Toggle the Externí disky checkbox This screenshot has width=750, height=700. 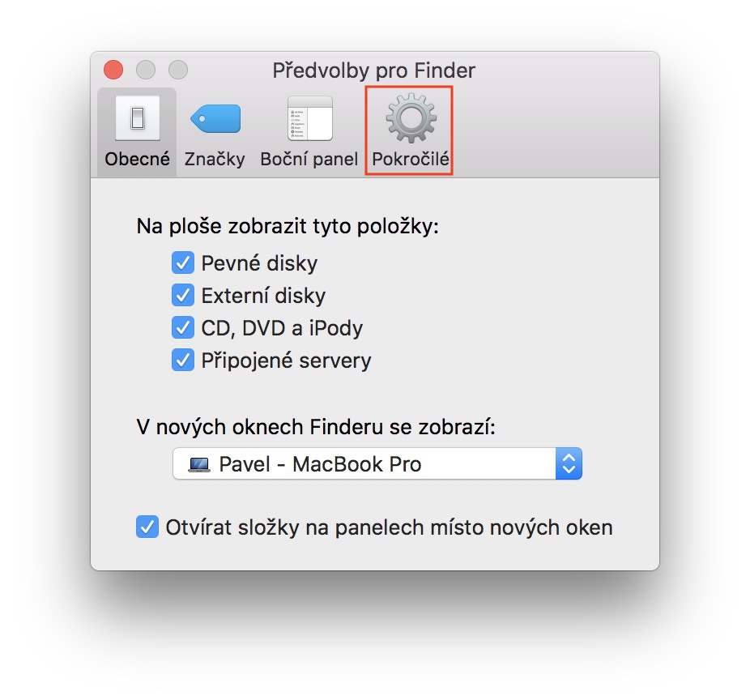pos(183,296)
